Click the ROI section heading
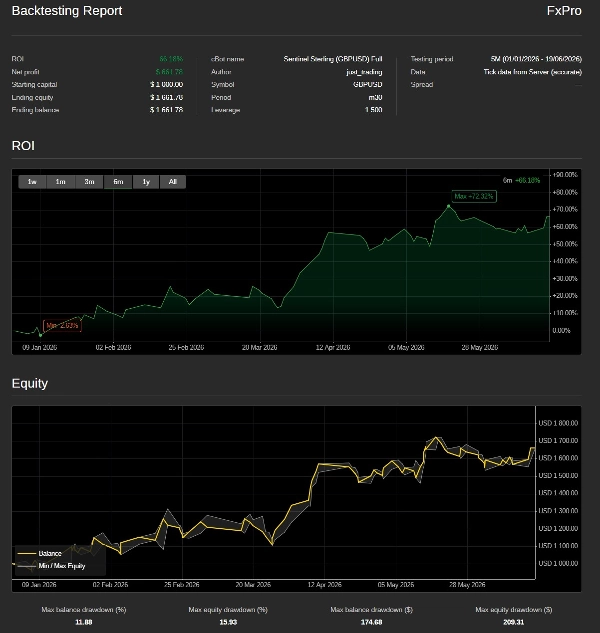The width and height of the screenshot is (600, 633). [23, 146]
